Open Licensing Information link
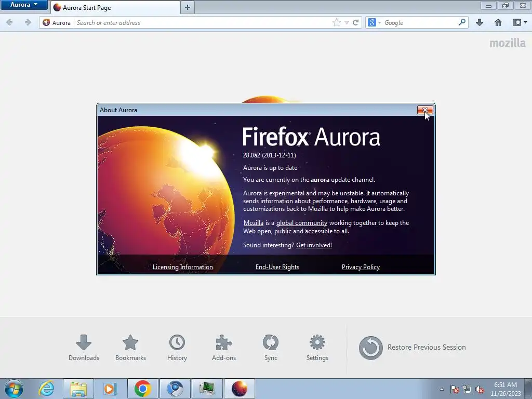Screen dimensions: 532x399 183,267
